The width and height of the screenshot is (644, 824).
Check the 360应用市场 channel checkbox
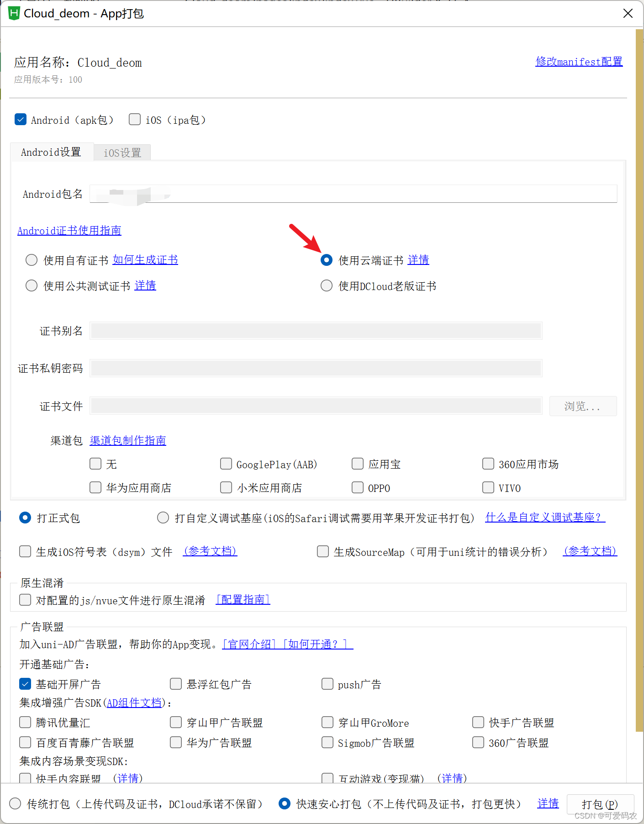pos(488,464)
